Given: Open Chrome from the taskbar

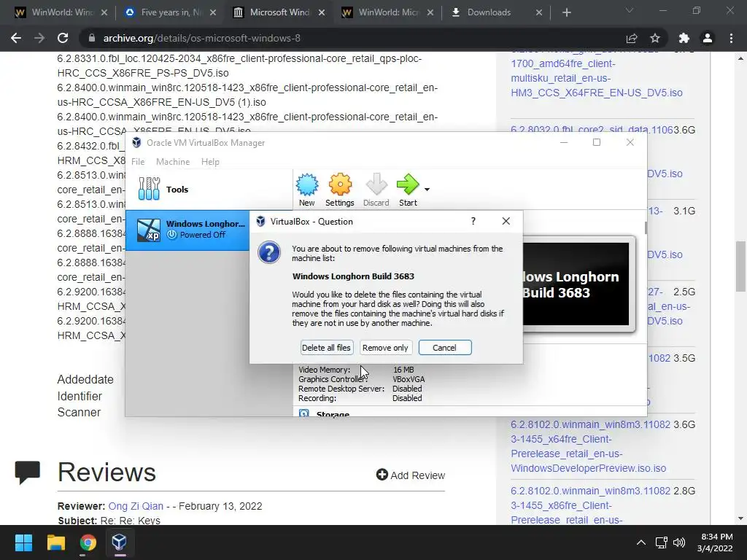Looking at the screenshot, I should [x=88, y=542].
